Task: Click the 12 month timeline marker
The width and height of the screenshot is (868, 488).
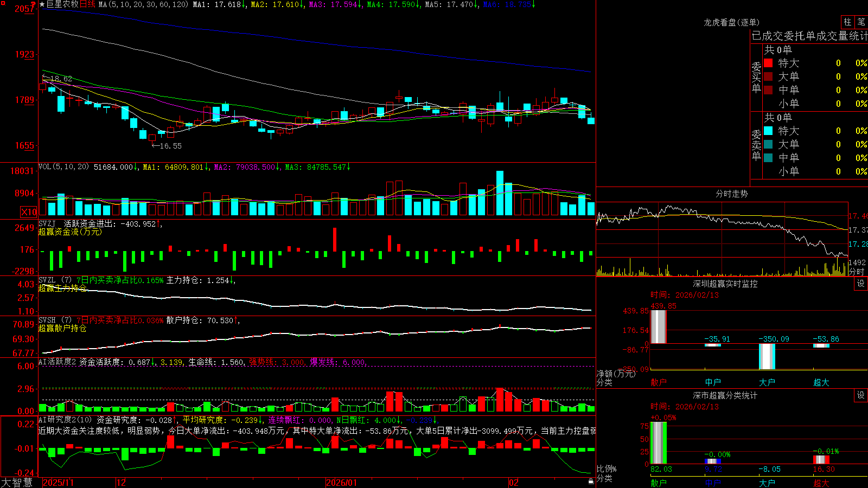Action: (x=122, y=483)
